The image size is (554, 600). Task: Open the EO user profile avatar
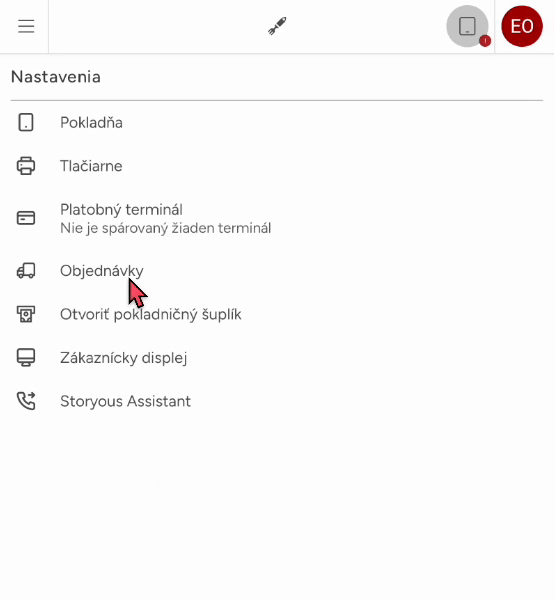(522, 26)
